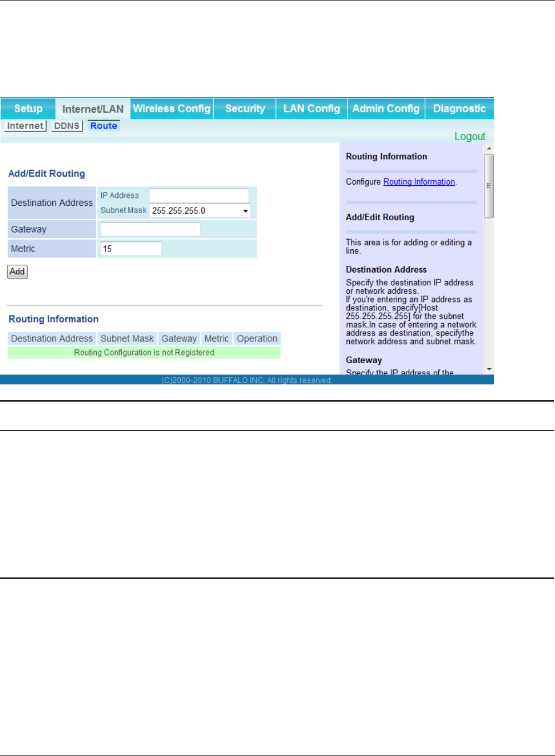Click the Subnet Mask column header
The width and height of the screenshot is (555, 756).
tap(127, 338)
